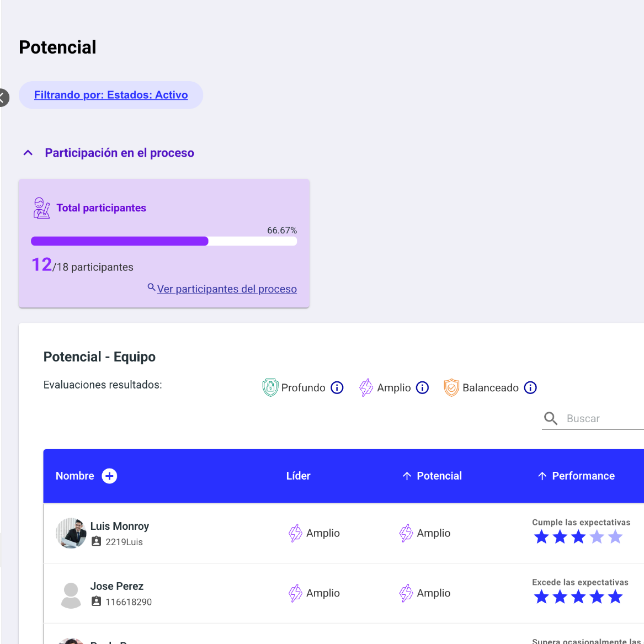Click Luis Monroy's profile photo
The width and height of the screenshot is (644, 644).
coord(71,533)
